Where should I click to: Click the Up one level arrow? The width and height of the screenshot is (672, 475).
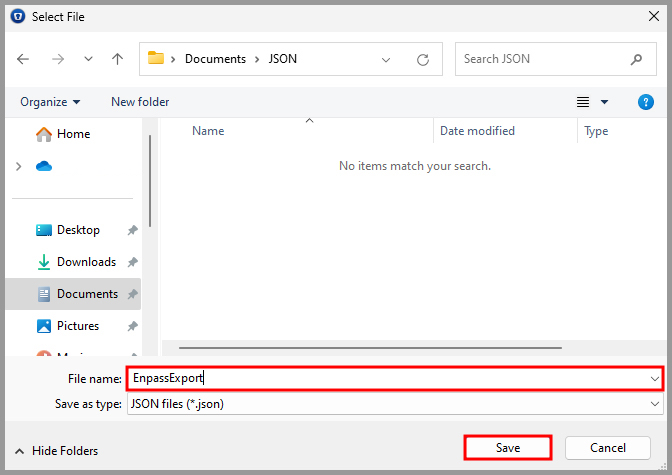117,59
